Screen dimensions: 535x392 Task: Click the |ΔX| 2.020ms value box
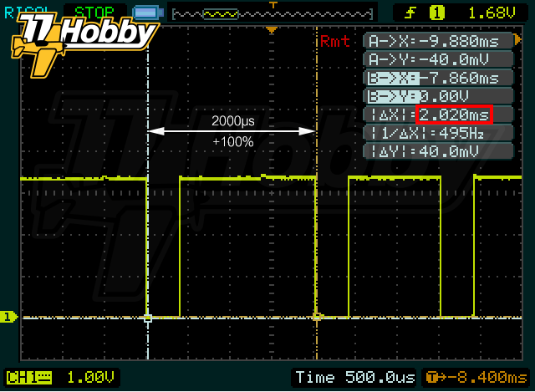(454, 115)
